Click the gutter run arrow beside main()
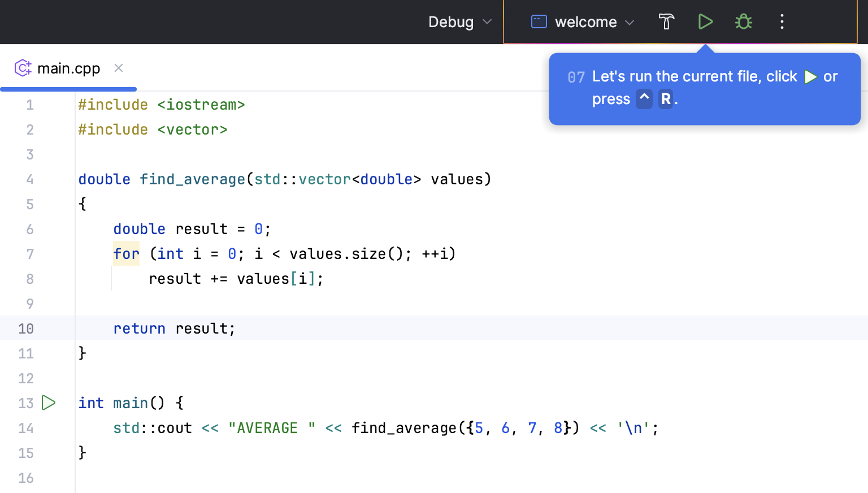The height and width of the screenshot is (493, 868). point(49,403)
